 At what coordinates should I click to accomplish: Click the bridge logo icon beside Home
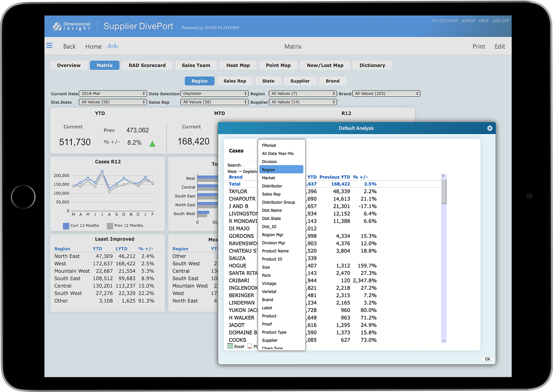point(113,46)
